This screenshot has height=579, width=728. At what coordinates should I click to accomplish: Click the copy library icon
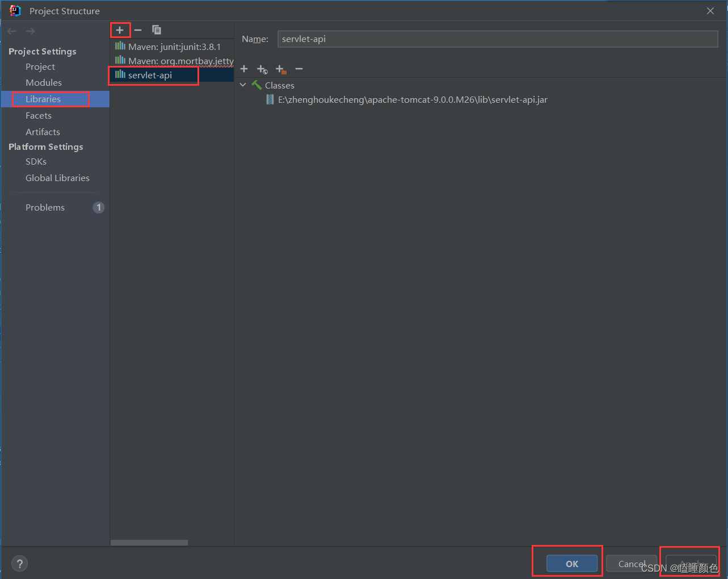tap(157, 30)
